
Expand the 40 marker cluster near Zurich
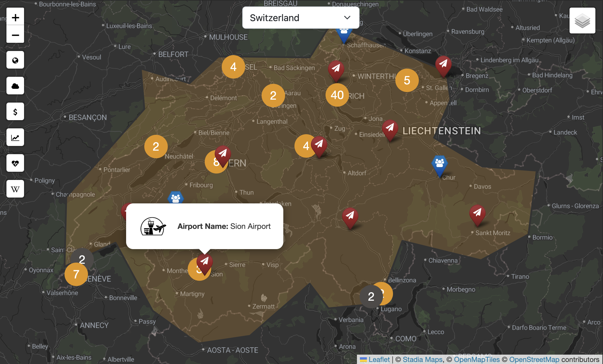click(337, 95)
